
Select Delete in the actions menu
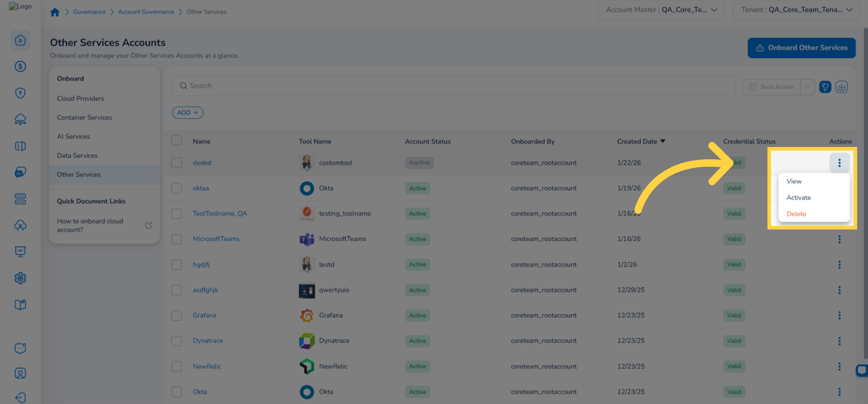pyautogui.click(x=796, y=214)
